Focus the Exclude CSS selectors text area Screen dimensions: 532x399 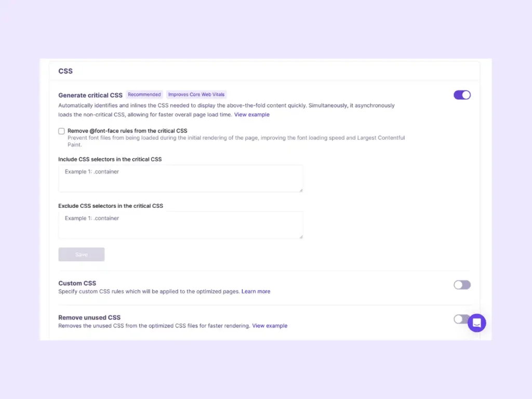(x=180, y=225)
